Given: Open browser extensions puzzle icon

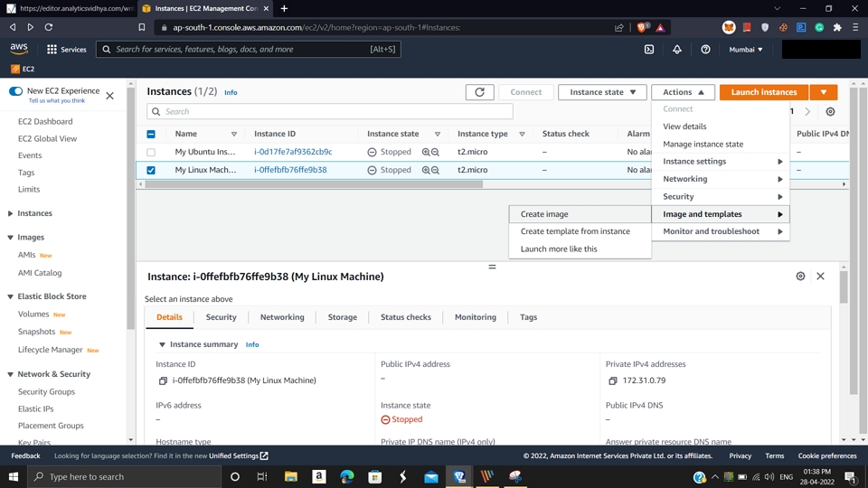Looking at the screenshot, I should click(837, 27).
